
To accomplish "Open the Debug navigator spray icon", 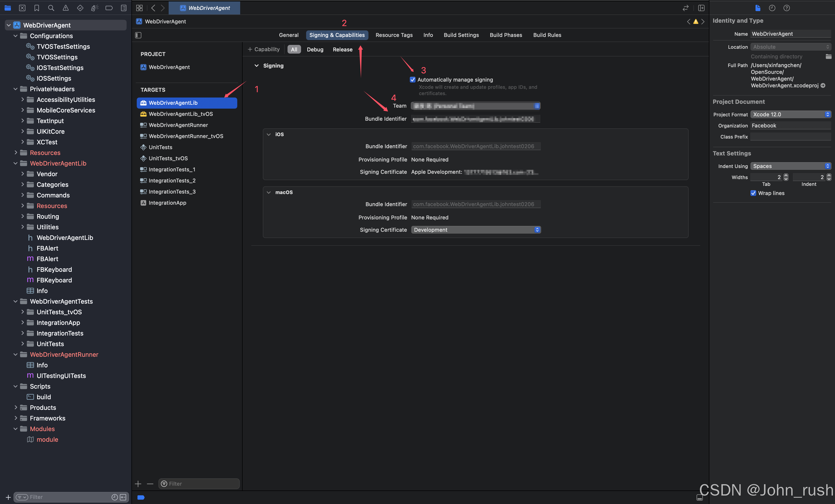I will click(94, 8).
